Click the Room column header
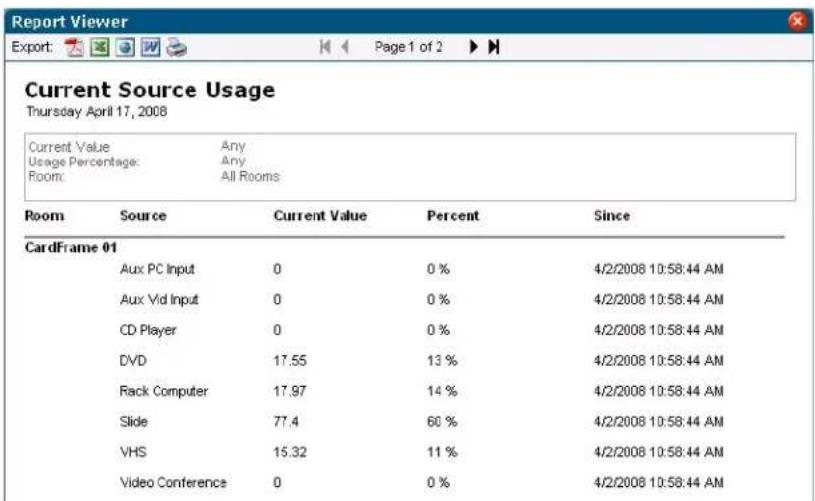The height and width of the screenshot is (501, 815). tap(44, 216)
